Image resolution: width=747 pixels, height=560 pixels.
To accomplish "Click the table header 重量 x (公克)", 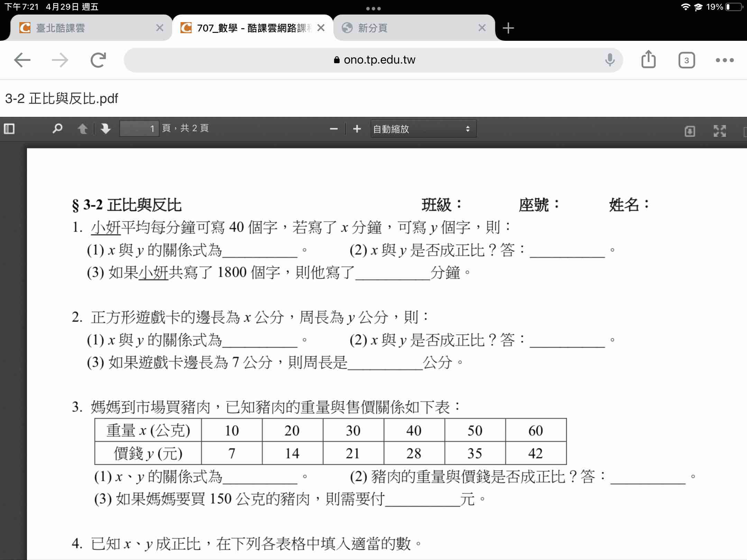I will (148, 430).
